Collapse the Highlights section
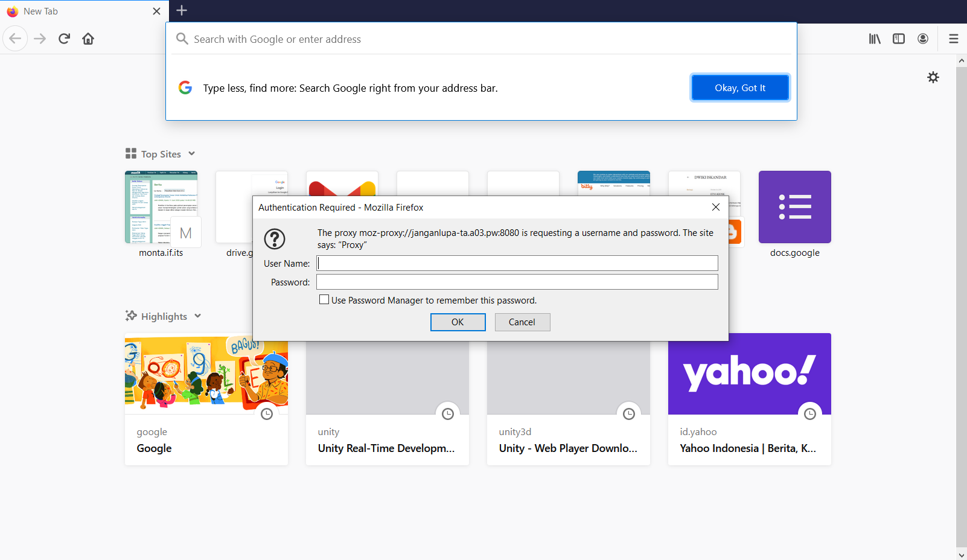This screenshot has height=560, width=967. [197, 316]
